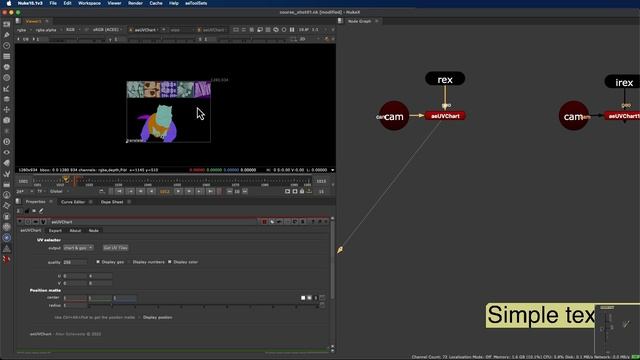Open the rgba layer dropdown in viewer
This screenshot has height=360, width=640.
[24, 30]
